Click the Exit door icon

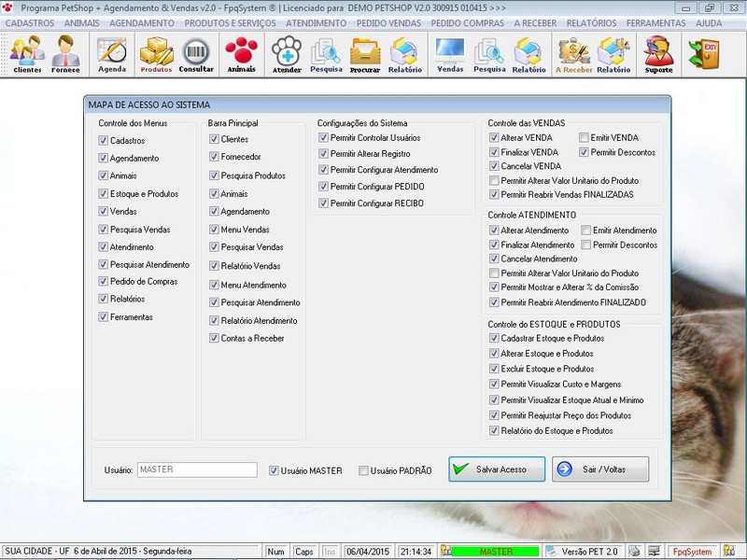704,54
